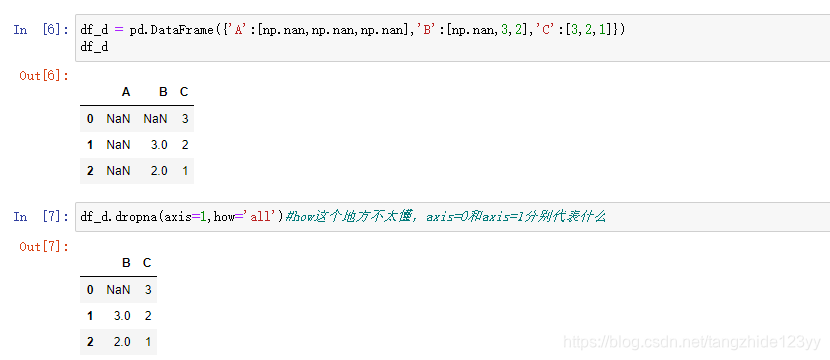
Task: Focus the In [7] dropna code cell
Action: click(x=453, y=217)
